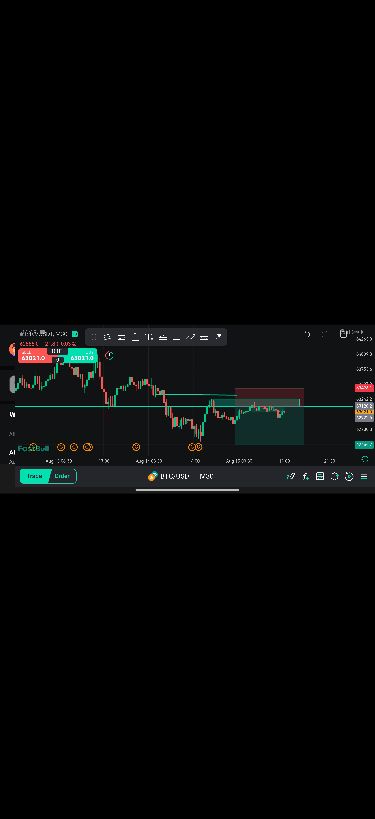Select the Trade tab
Image resolution: width=375 pixels, height=819 pixels.
[x=34, y=476]
